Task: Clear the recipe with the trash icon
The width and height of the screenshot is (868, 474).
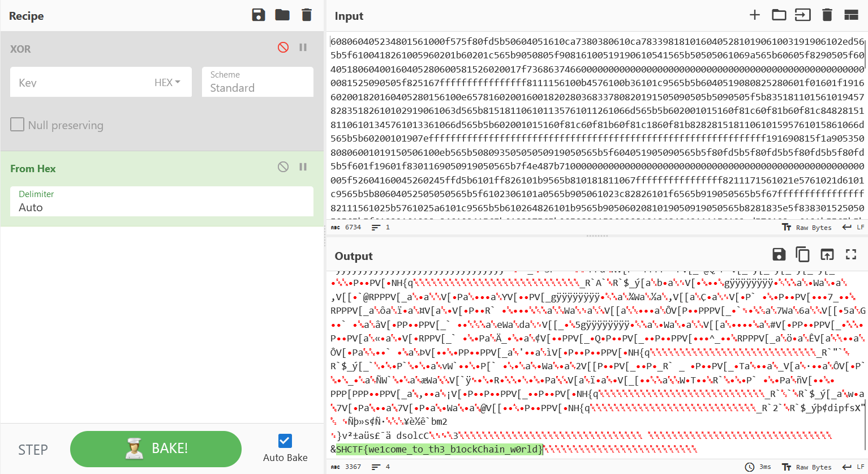Action: pos(307,15)
